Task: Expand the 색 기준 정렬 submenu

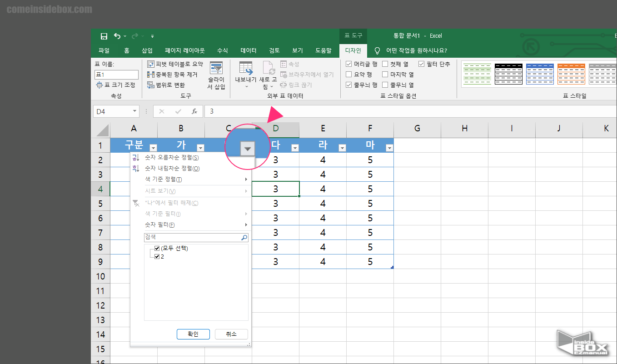Action: tap(190, 180)
